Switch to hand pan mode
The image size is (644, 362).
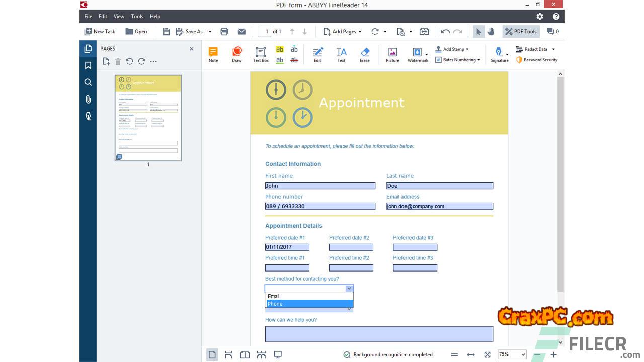(x=491, y=31)
